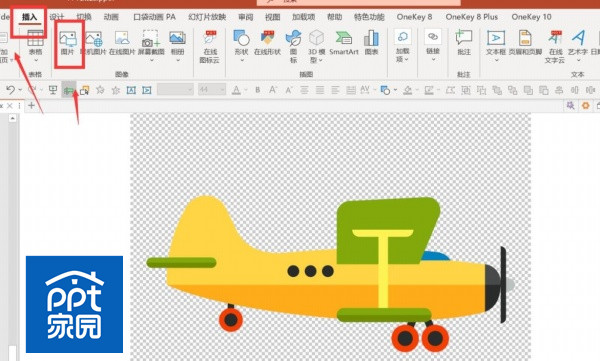The height and width of the screenshot is (361, 600).
Task: Toggle bold formatting in quick toolbar
Action: point(258,90)
